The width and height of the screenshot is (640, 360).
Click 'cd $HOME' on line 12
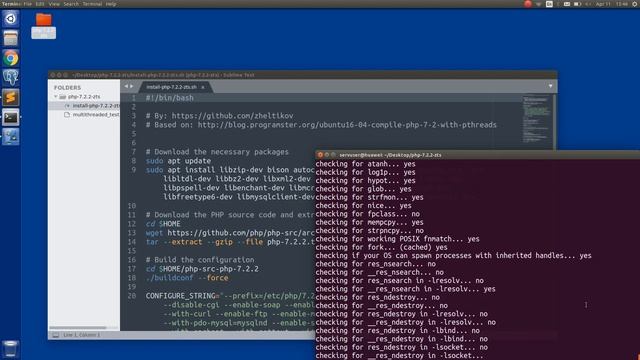coord(163,224)
